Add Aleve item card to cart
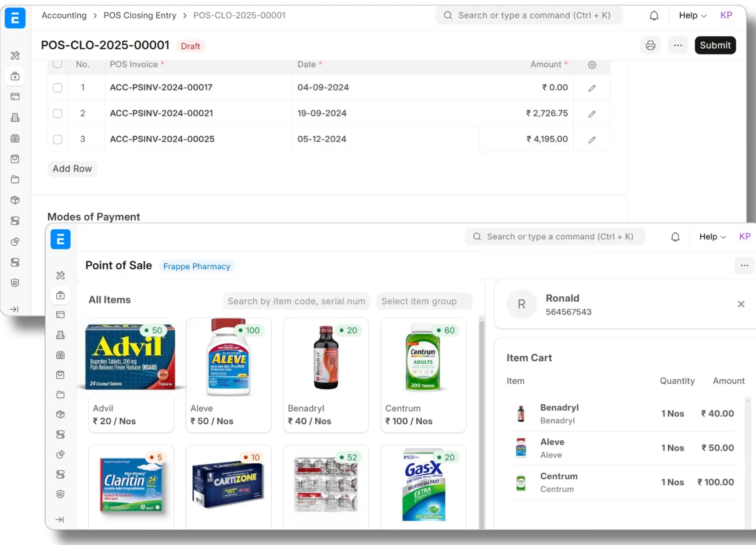756x545 pixels. point(228,375)
